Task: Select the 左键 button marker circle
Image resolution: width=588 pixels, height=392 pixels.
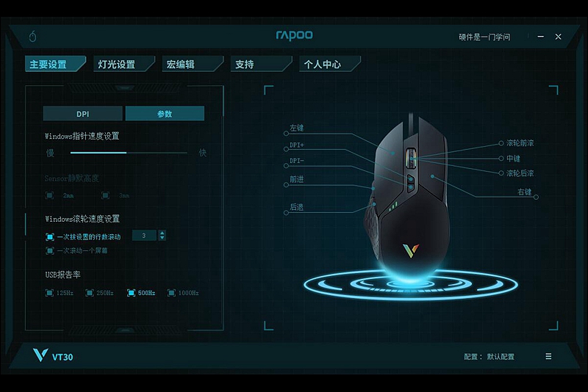Action: pos(286,134)
